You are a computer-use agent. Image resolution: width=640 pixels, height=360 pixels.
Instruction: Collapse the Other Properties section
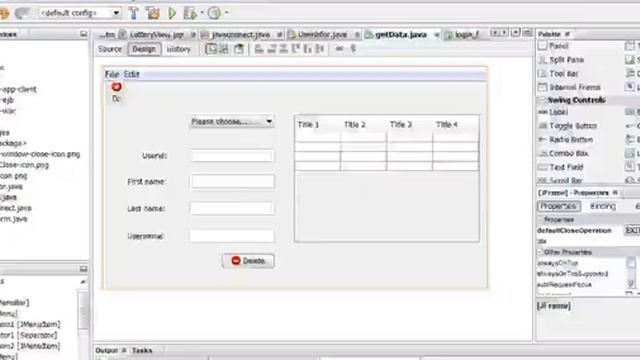pos(540,252)
